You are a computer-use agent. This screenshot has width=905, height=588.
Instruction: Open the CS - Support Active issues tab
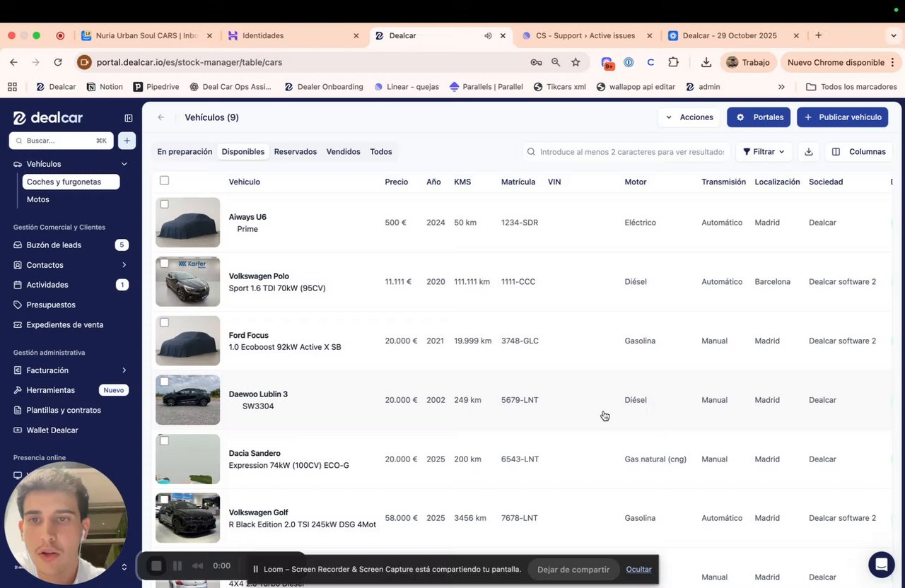585,35
